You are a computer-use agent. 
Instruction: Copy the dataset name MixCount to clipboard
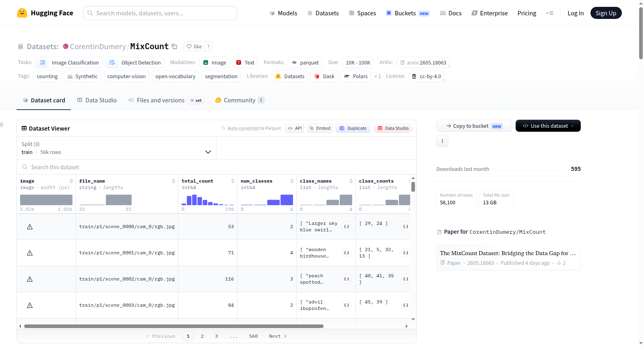pyautogui.click(x=174, y=46)
